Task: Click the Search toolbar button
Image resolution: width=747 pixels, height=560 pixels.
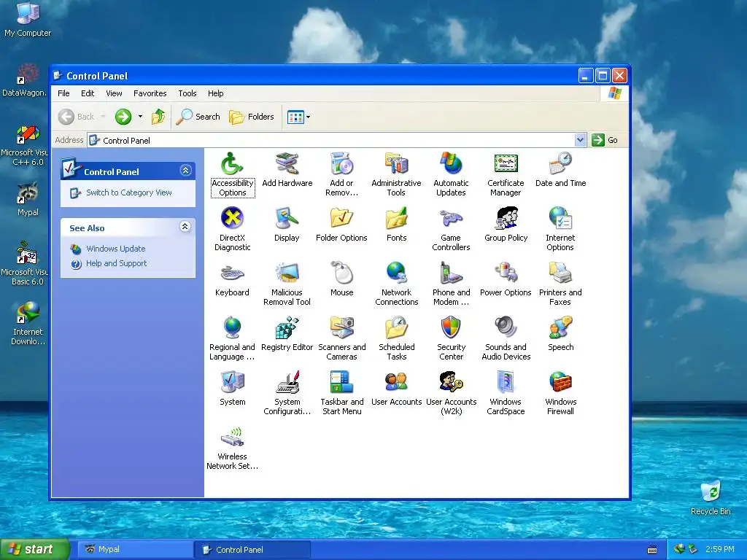Action: pos(198,117)
